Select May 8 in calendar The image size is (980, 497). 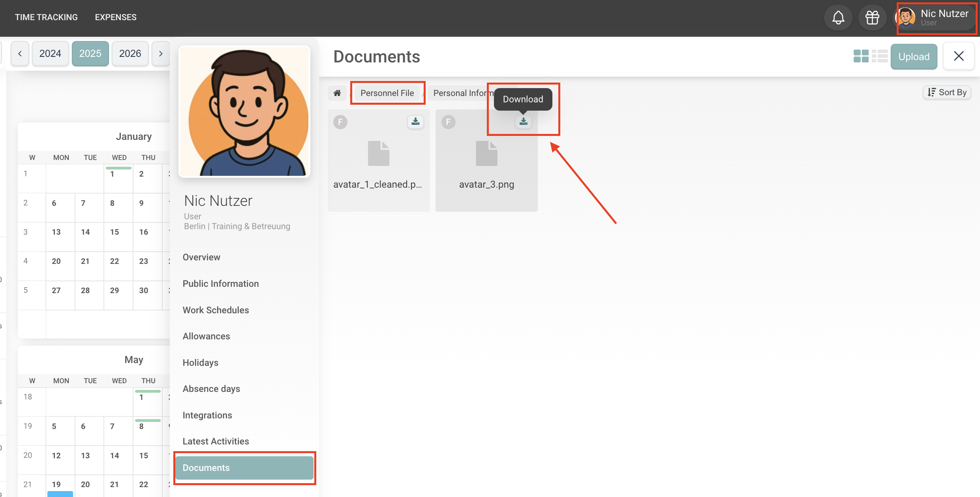(x=148, y=431)
